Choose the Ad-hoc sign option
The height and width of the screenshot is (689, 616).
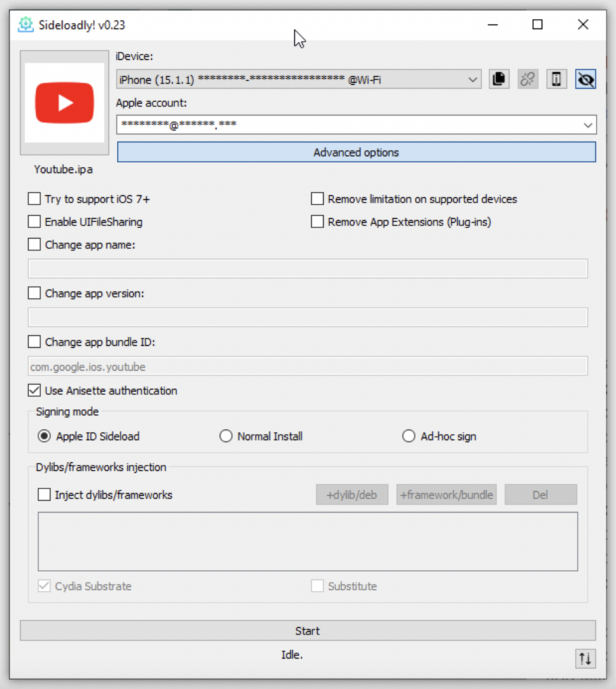tap(409, 436)
